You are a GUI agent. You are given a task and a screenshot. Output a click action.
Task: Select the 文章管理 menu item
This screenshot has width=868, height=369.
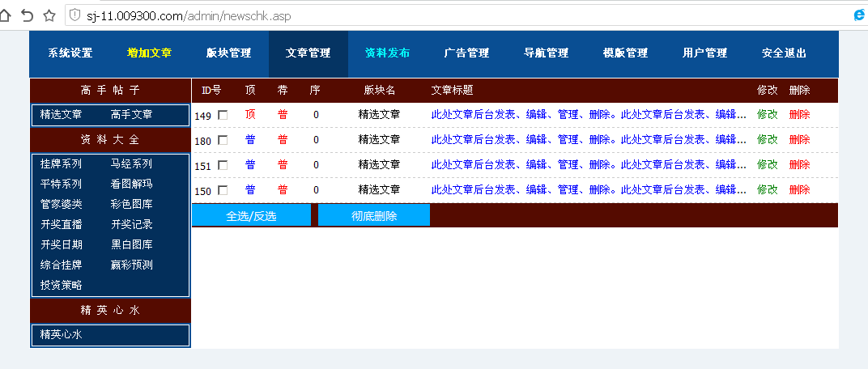308,53
